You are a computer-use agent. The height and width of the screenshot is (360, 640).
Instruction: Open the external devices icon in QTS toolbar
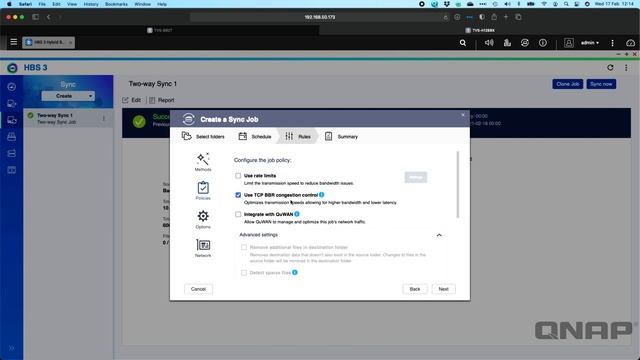[525, 42]
